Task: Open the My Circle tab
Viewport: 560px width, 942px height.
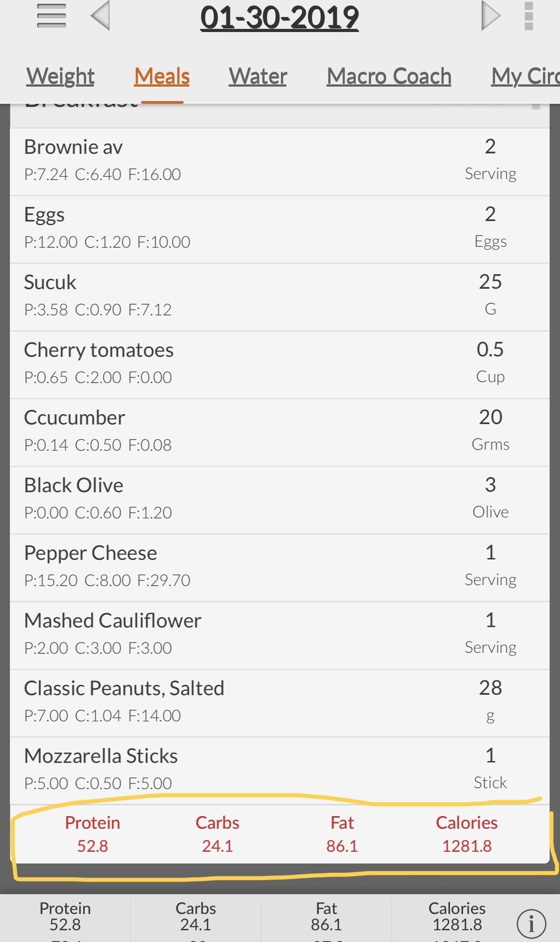Action: (x=525, y=76)
